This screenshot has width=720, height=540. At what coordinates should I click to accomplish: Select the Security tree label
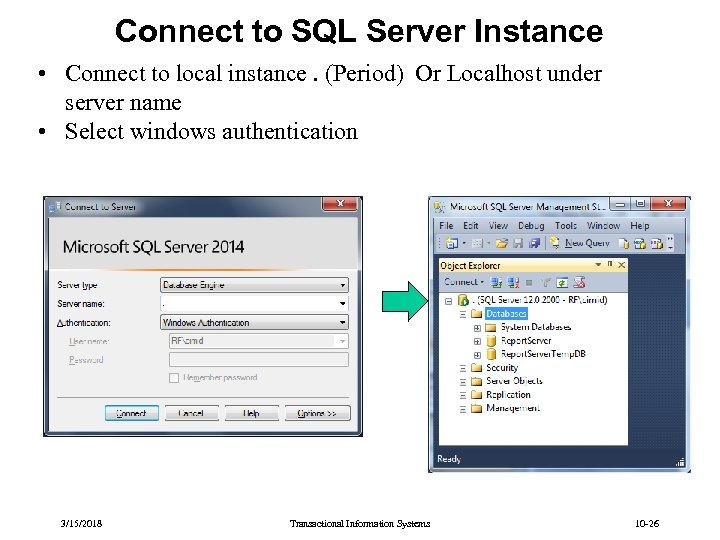(x=502, y=368)
